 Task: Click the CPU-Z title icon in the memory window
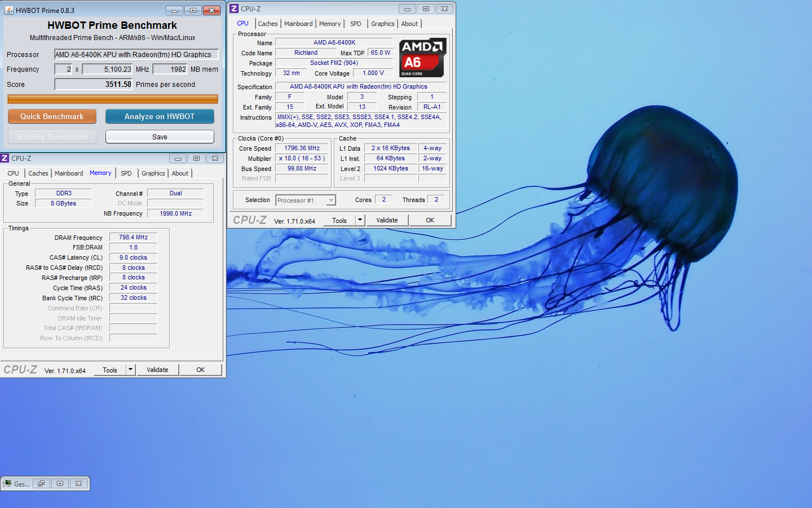click(x=5, y=159)
